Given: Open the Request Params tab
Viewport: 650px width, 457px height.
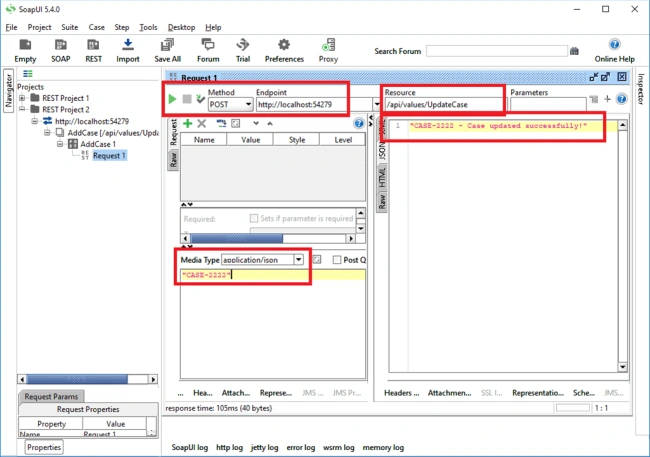Looking at the screenshot, I should tap(51, 396).
